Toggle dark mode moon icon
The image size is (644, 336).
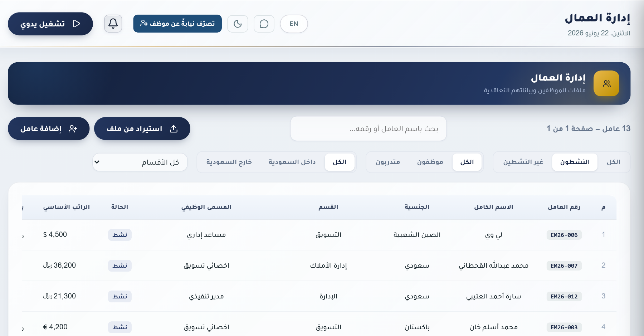pyautogui.click(x=238, y=24)
